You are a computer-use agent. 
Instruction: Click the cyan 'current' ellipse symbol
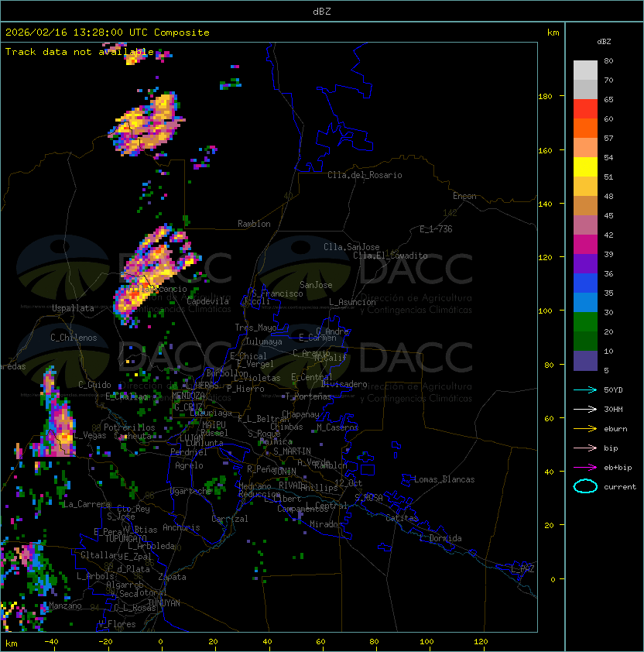585,486
